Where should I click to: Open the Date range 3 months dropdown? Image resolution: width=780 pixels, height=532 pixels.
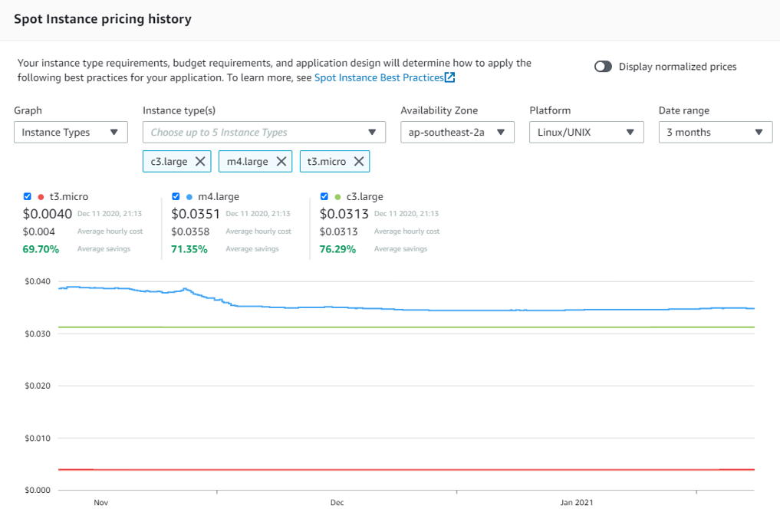point(716,133)
